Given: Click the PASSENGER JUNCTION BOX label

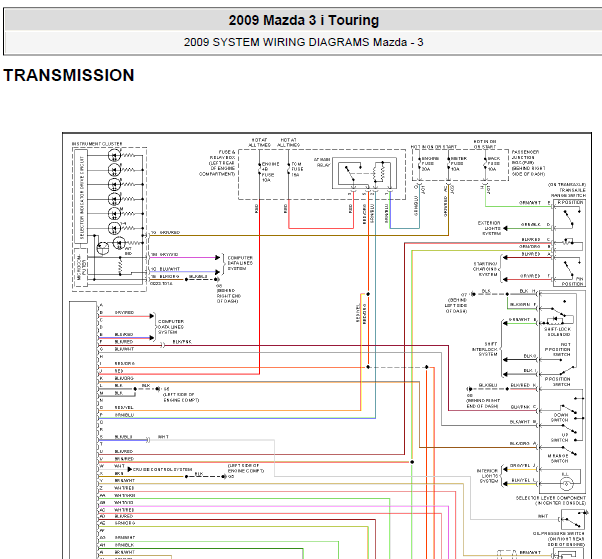Looking at the screenshot, I should (x=528, y=163).
